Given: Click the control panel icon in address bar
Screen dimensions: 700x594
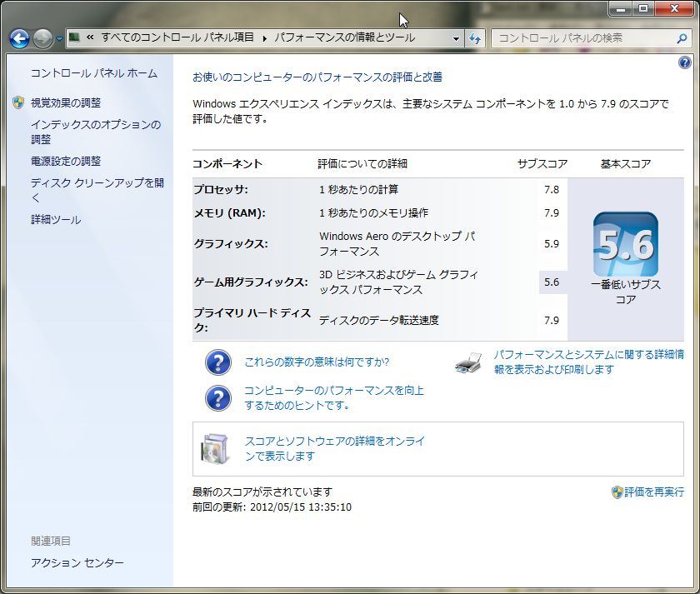Looking at the screenshot, I should pyautogui.click(x=74, y=37).
